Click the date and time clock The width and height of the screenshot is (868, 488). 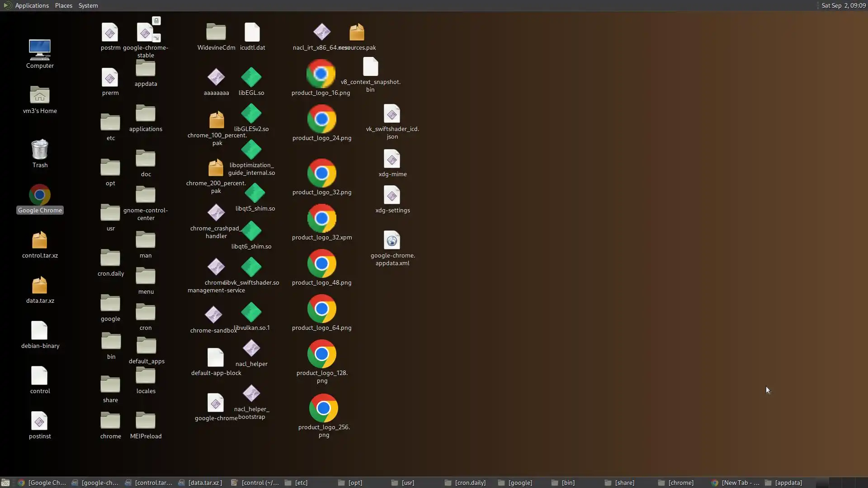[843, 5]
